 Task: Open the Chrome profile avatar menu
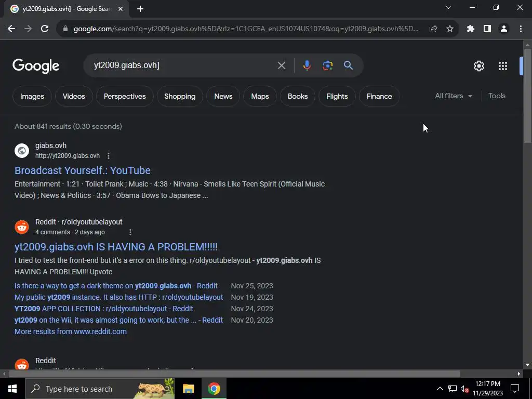point(504,29)
